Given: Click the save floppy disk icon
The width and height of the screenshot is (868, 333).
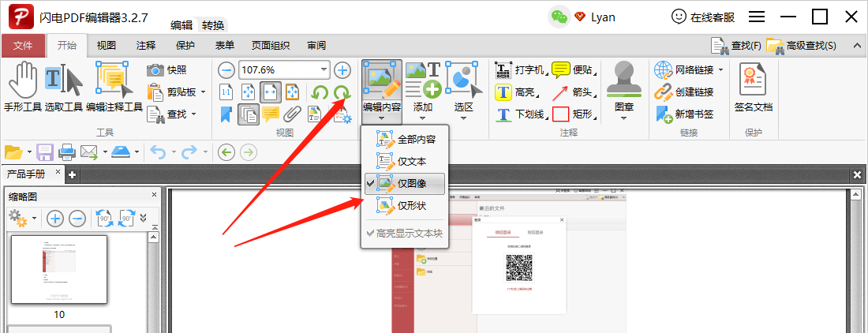Looking at the screenshot, I should [45, 152].
